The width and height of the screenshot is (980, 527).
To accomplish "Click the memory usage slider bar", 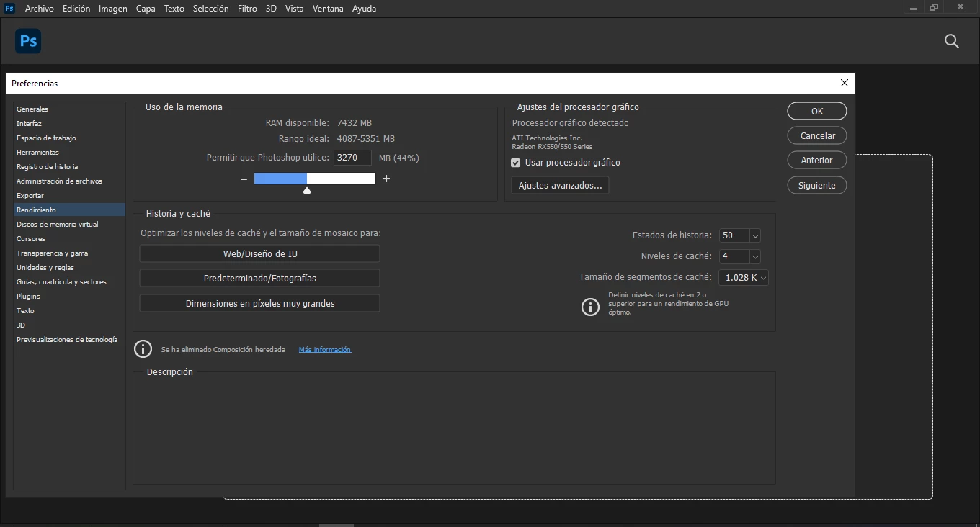I will 315,179.
